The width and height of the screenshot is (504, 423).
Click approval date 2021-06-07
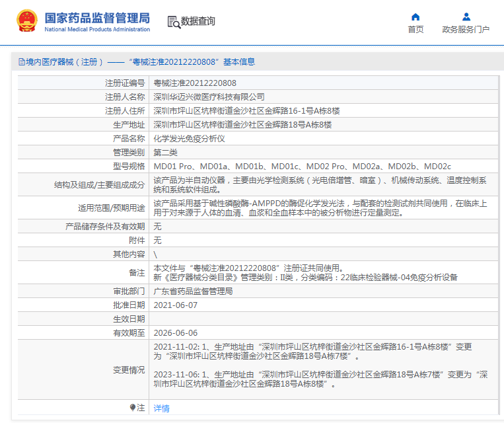(176, 305)
